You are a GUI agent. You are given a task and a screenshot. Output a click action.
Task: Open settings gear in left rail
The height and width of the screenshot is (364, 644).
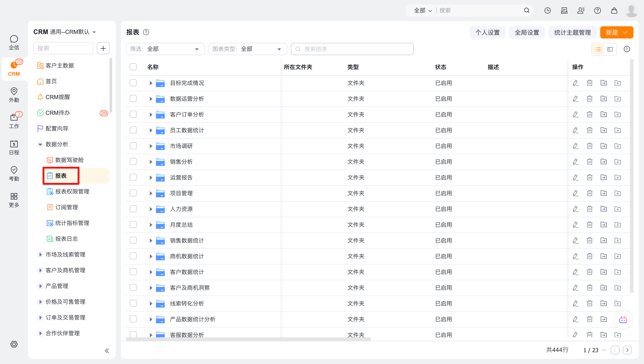coord(14,344)
